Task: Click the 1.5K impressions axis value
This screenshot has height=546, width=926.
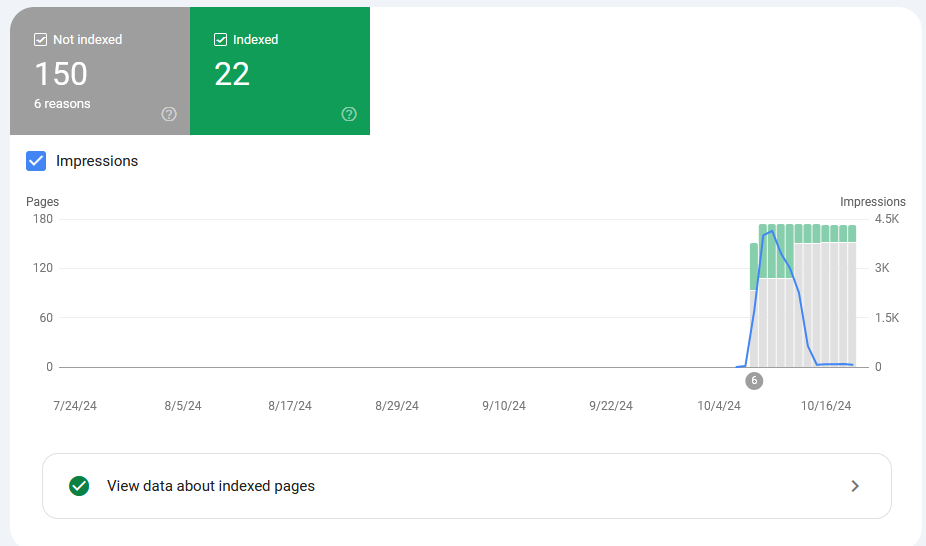Action: coord(887,318)
